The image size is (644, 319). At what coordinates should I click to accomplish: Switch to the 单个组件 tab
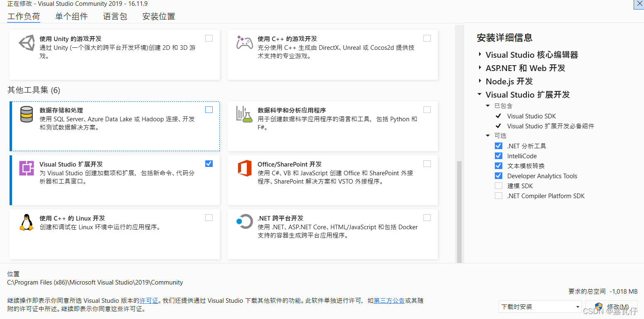click(x=71, y=17)
